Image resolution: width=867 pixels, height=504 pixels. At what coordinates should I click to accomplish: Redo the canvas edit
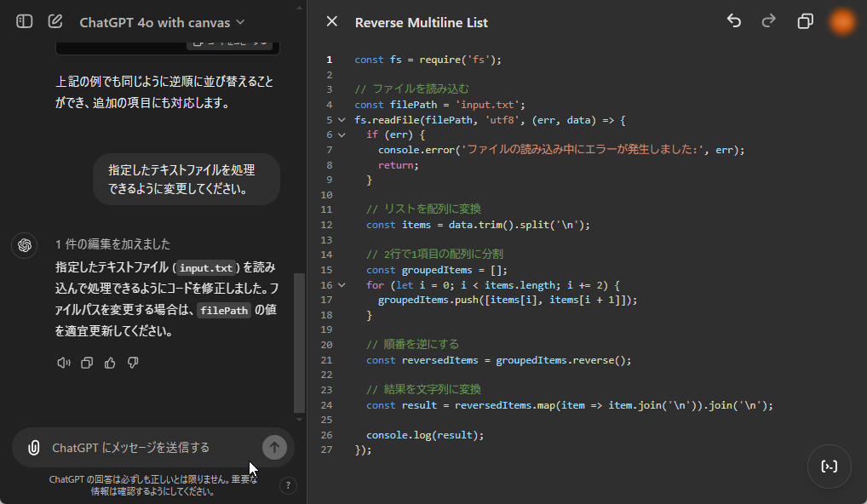click(x=767, y=21)
